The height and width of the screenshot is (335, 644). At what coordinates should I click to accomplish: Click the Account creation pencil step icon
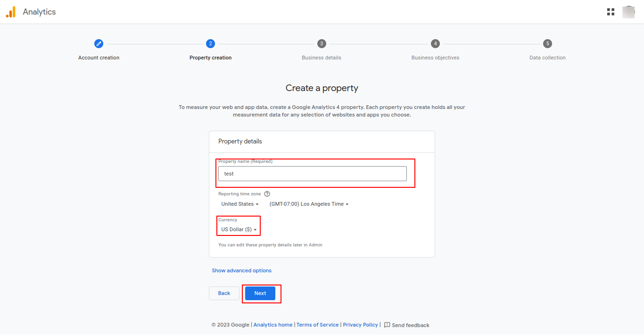click(x=99, y=43)
